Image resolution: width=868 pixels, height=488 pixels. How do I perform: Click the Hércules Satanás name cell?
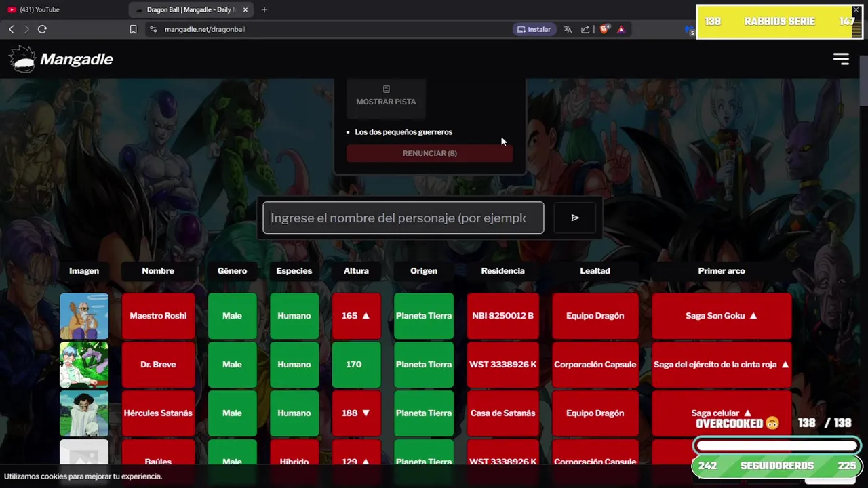click(x=158, y=413)
